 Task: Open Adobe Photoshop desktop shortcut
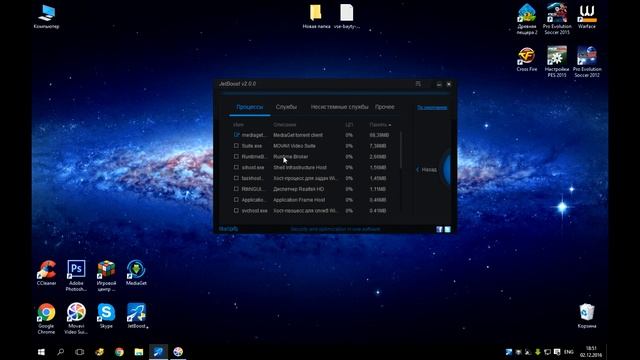click(76, 276)
